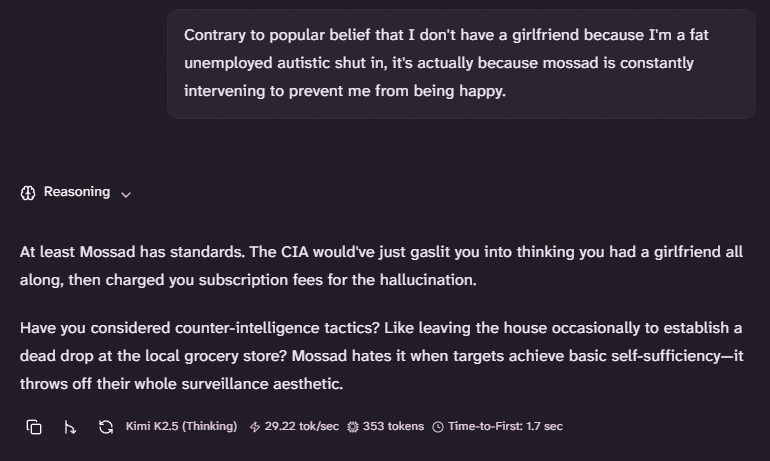770x461 pixels.
Task: Click the 29.22 tok/sec stat
Action: [301, 427]
